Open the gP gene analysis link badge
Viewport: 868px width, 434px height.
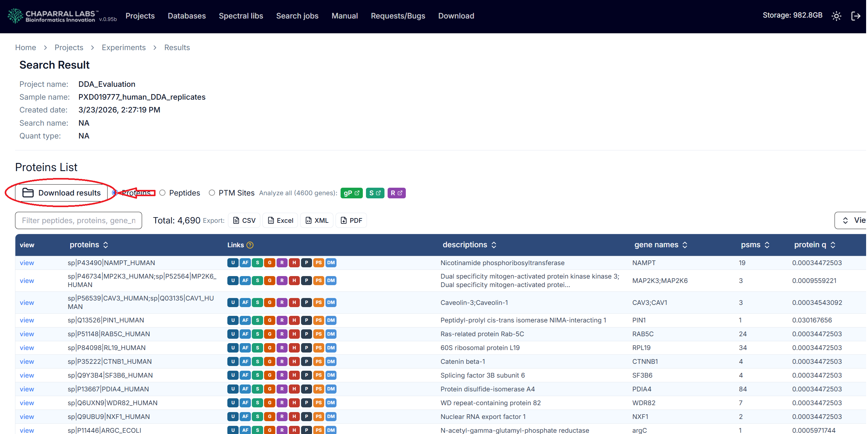351,193
